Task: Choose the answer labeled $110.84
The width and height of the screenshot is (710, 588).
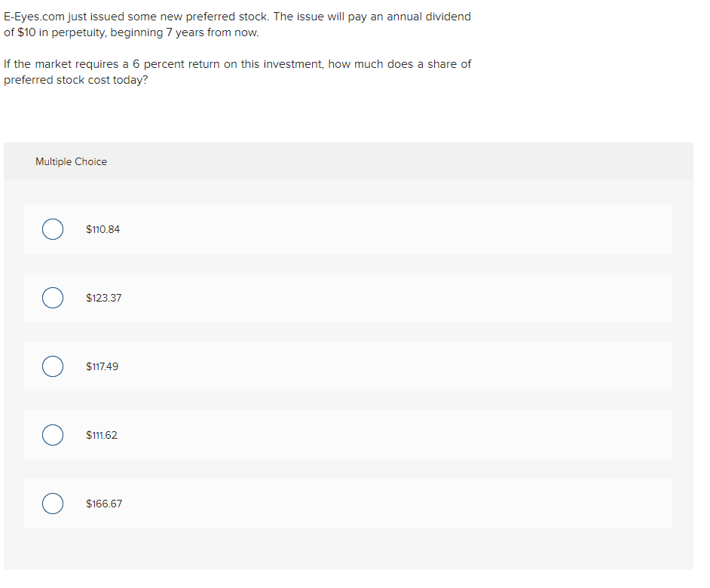Action: tap(103, 228)
